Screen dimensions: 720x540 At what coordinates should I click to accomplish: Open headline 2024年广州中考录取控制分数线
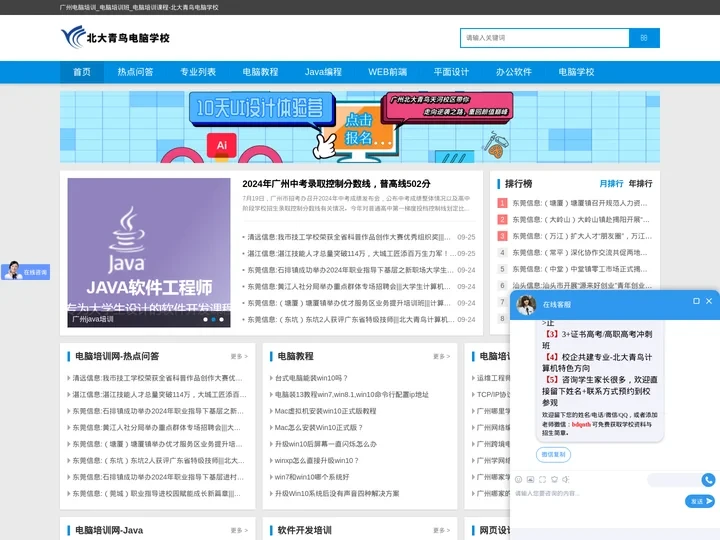click(336, 184)
